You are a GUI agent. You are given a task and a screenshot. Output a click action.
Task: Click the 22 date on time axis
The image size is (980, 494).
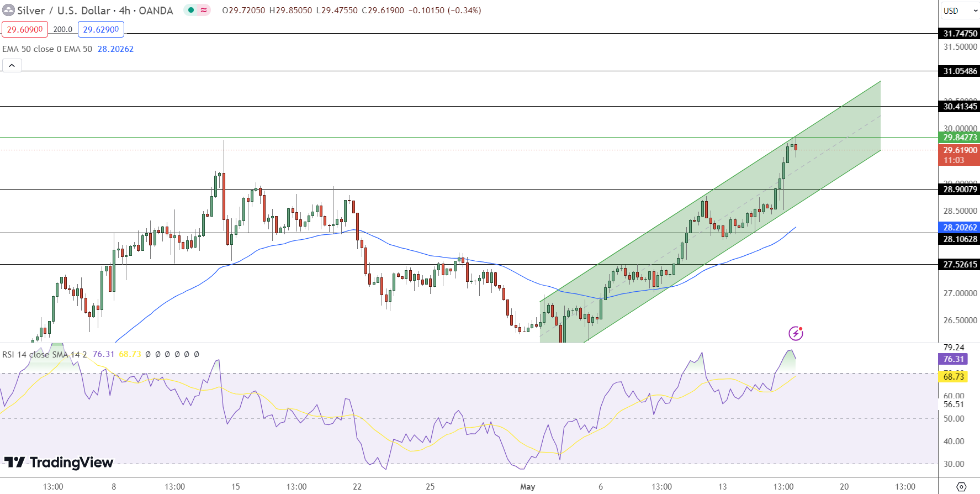tap(357, 487)
